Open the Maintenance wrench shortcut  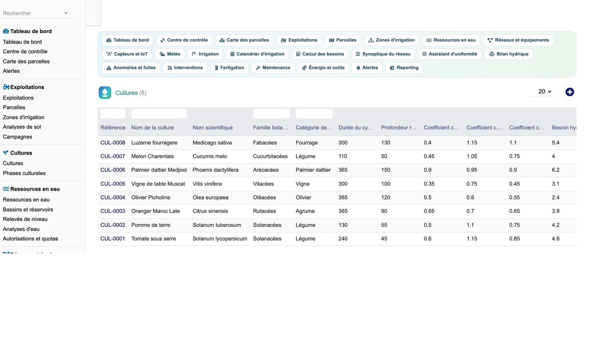point(273,68)
